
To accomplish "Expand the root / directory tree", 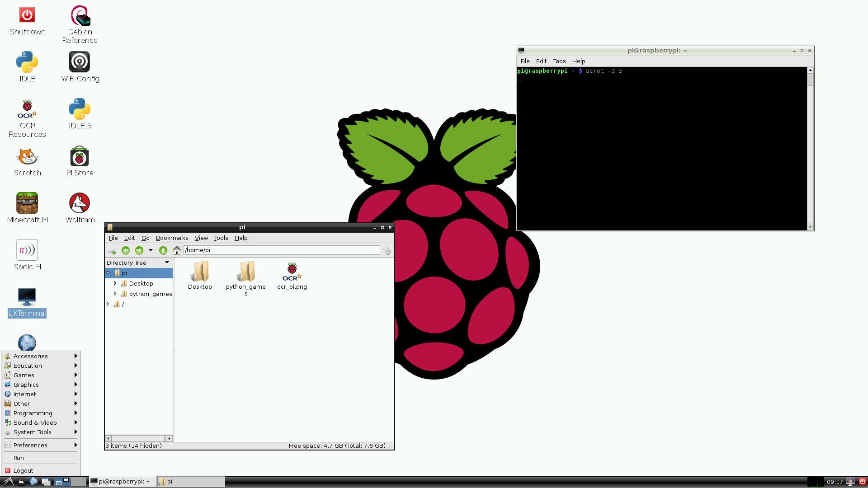I will pyautogui.click(x=108, y=305).
